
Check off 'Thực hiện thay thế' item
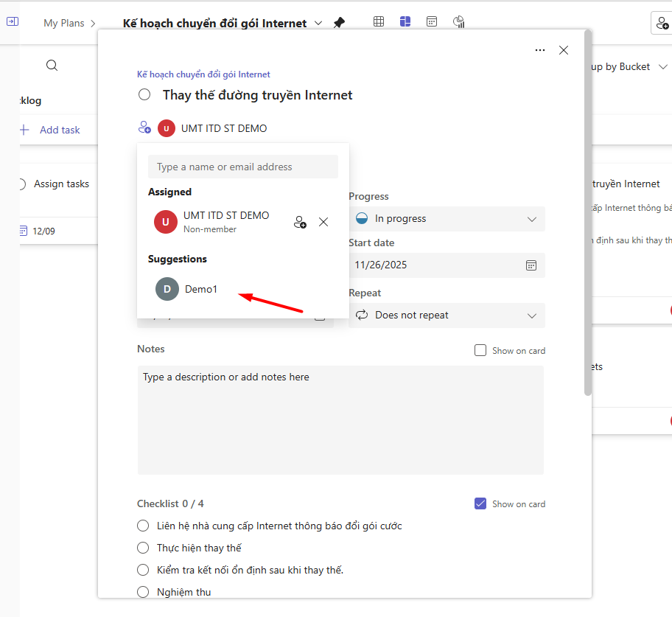tap(143, 548)
